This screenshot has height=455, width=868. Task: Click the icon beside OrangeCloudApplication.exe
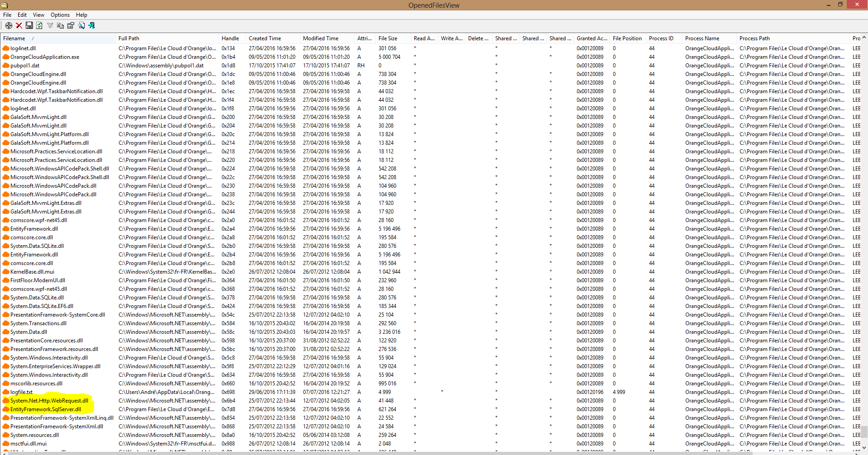(5, 57)
